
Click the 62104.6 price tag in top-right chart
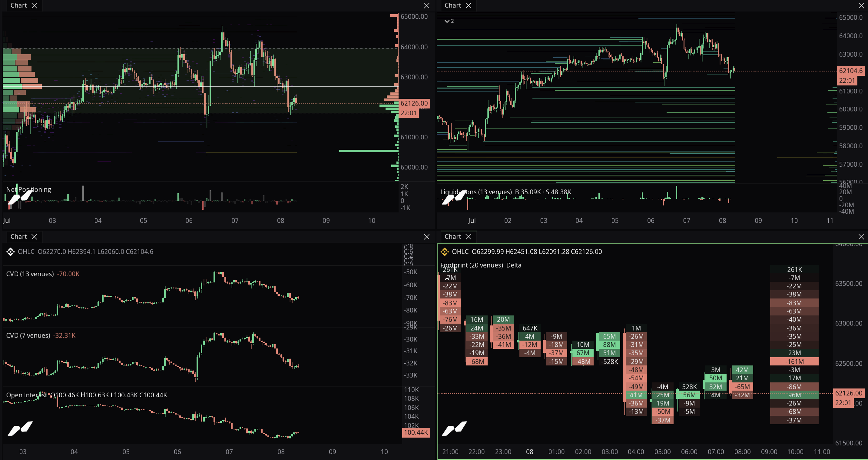tap(850, 71)
